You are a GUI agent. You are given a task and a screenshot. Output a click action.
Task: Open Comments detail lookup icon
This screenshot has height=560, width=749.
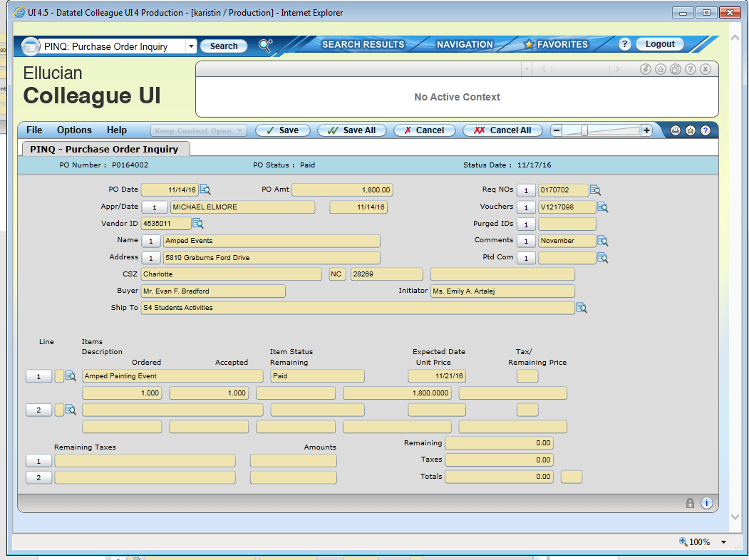602,241
